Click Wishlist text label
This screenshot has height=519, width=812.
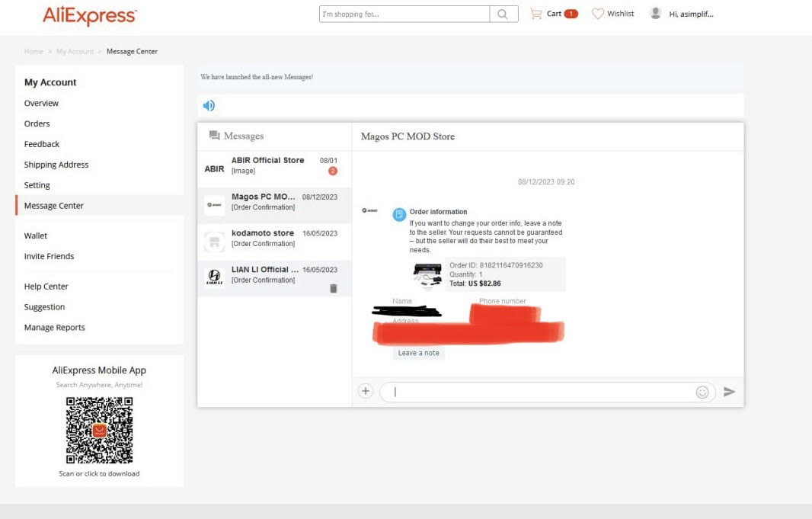[620, 14]
